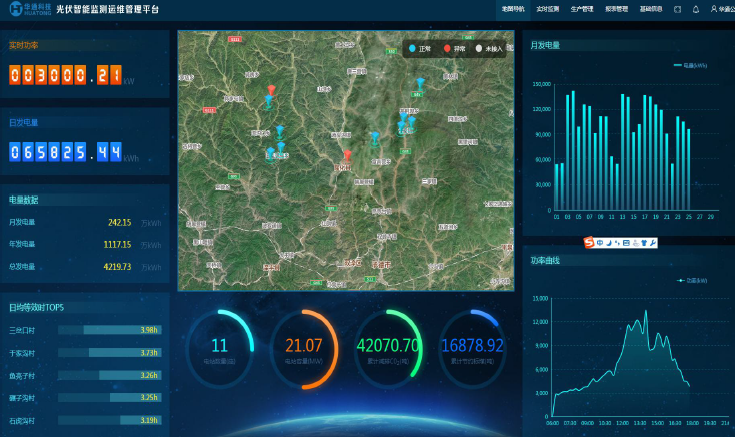
Task: Open the notification bell
Action: pyautogui.click(x=696, y=8)
